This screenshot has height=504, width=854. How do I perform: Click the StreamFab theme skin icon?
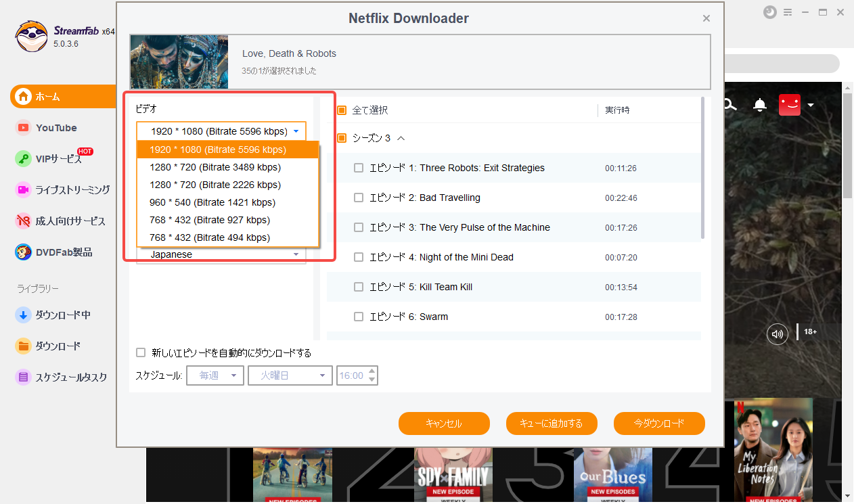[x=769, y=12]
